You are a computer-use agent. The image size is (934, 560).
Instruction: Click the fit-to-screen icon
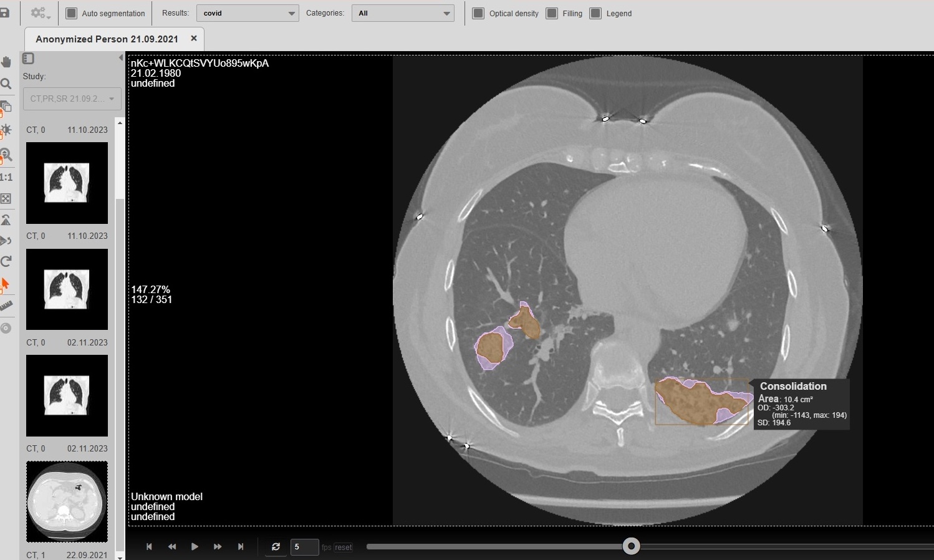point(6,199)
